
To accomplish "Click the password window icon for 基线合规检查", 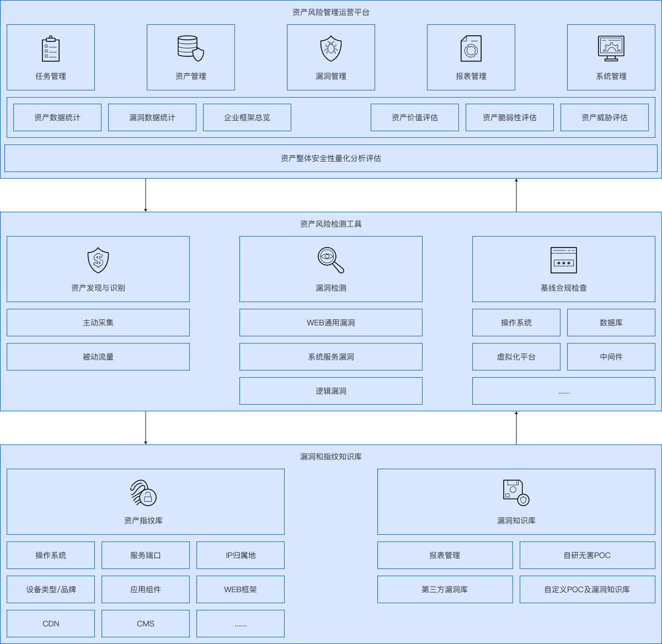I will coord(564,260).
